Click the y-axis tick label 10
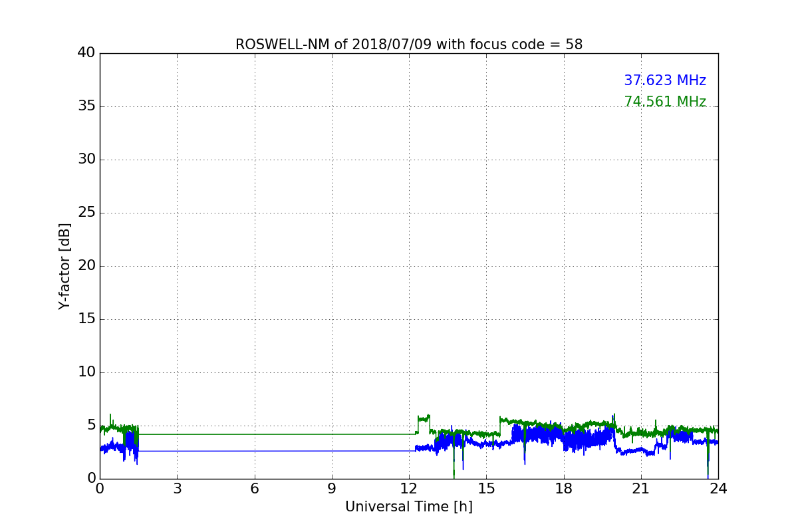The height and width of the screenshot is (532, 798). tap(86, 372)
